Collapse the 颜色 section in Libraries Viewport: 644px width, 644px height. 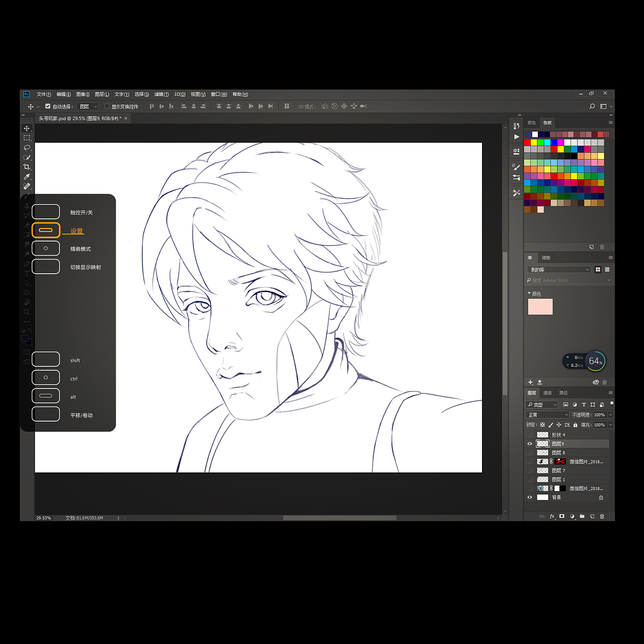(529, 293)
